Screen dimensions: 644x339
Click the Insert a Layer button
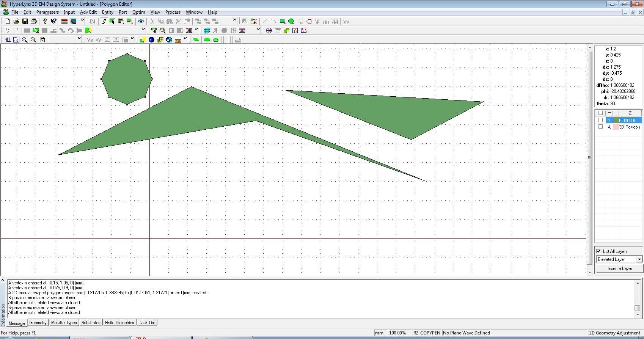coord(619,268)
